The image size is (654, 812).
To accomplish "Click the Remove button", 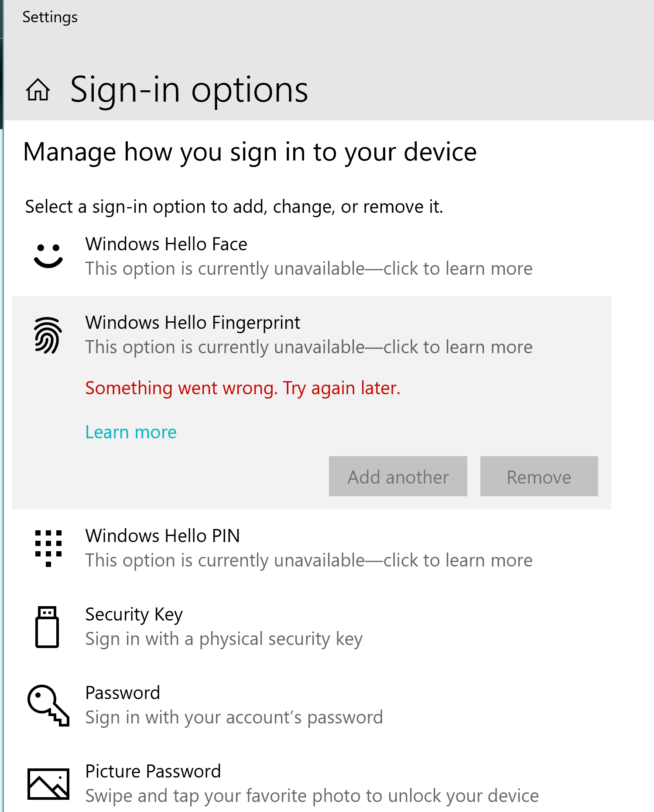I will pos(539,477).
